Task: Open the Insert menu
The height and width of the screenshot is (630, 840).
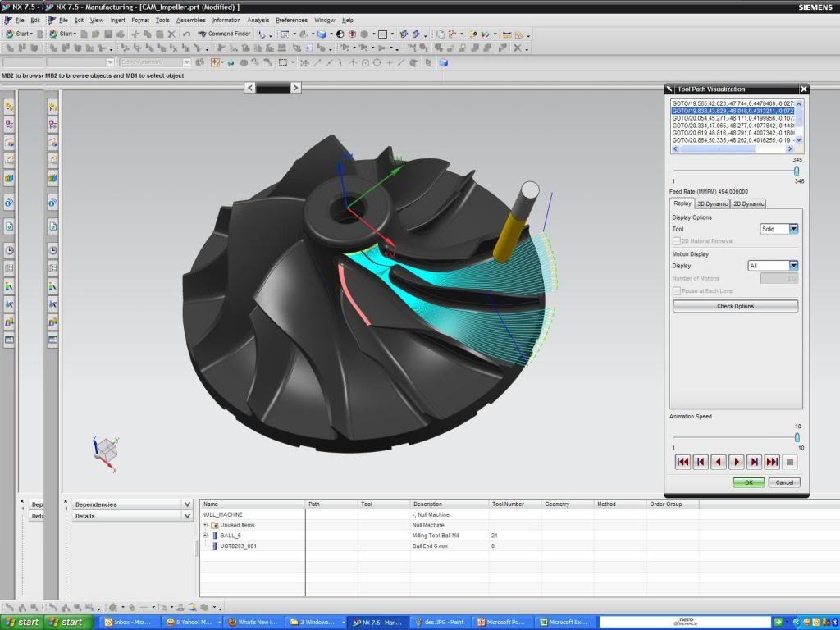Action: (117, 21)
